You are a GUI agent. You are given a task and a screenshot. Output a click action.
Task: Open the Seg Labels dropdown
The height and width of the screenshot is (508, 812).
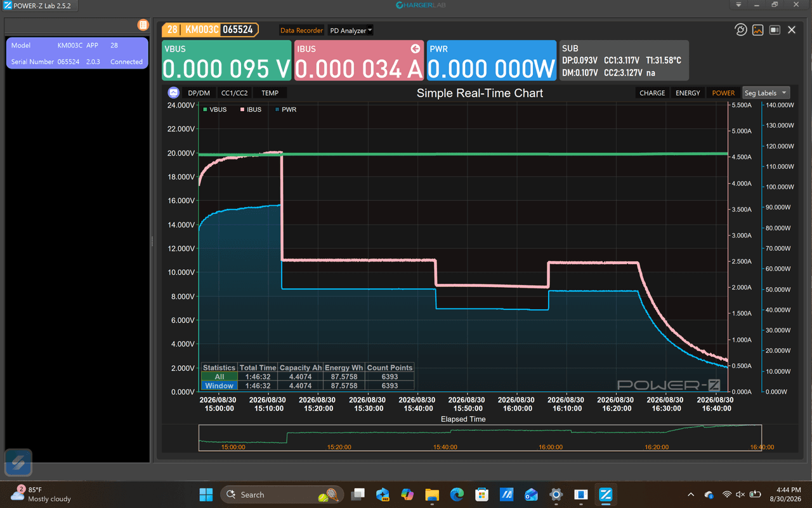click(x=766, y=93)
